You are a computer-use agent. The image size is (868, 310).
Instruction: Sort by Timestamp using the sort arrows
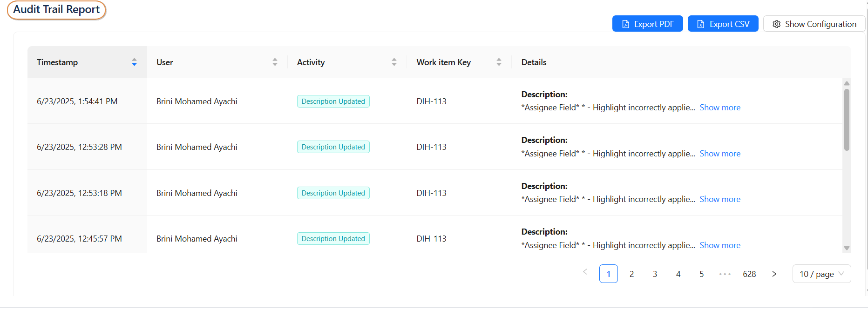tap(134, 62)
